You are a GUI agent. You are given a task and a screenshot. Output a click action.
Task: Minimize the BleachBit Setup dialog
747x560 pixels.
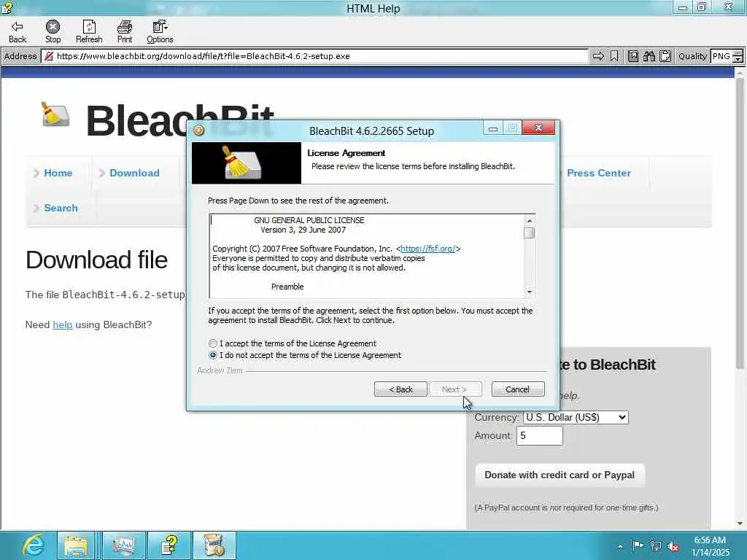[492, 128]
